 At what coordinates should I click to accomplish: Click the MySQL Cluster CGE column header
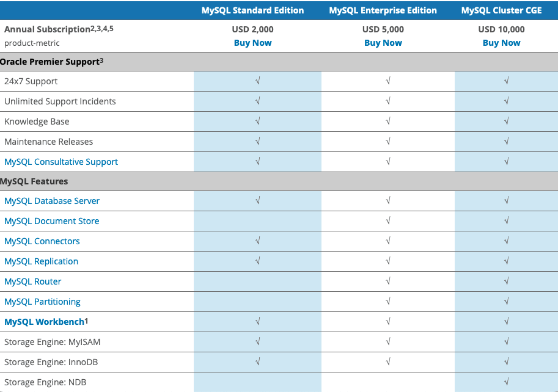coord(501,10)
